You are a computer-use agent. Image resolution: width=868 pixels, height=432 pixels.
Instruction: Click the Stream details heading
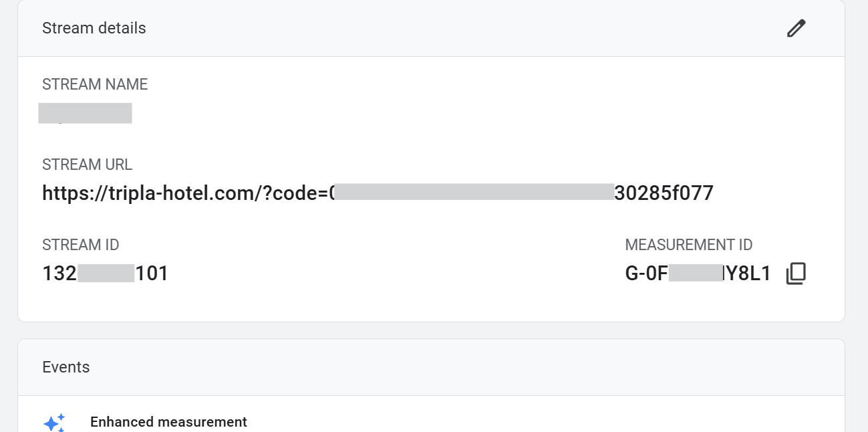(x=94, y=28)
